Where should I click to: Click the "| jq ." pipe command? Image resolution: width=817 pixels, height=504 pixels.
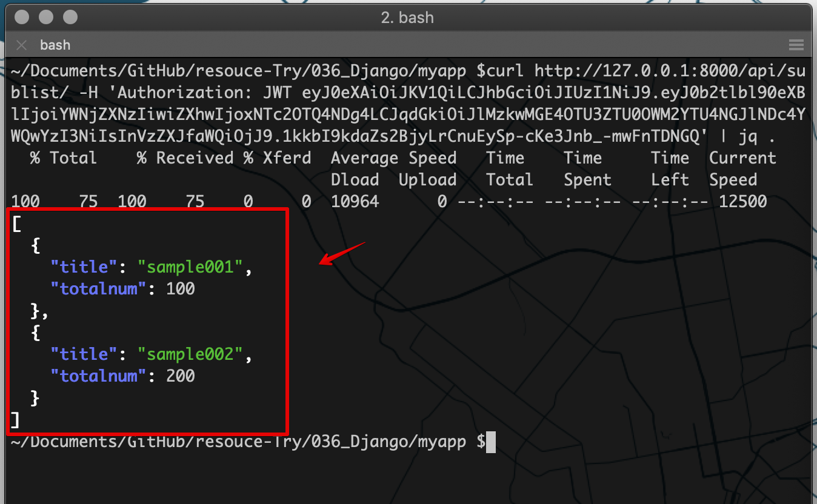[748, 137]
